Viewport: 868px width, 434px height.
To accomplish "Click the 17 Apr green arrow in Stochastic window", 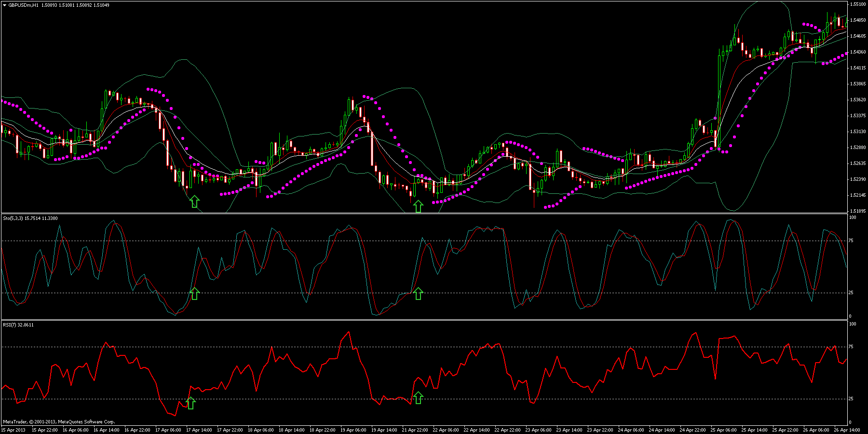I will (194, 293).
